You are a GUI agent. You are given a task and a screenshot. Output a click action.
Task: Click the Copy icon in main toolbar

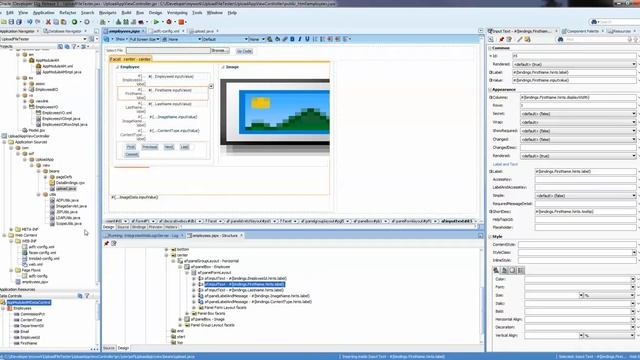click(x=56, y=22)
